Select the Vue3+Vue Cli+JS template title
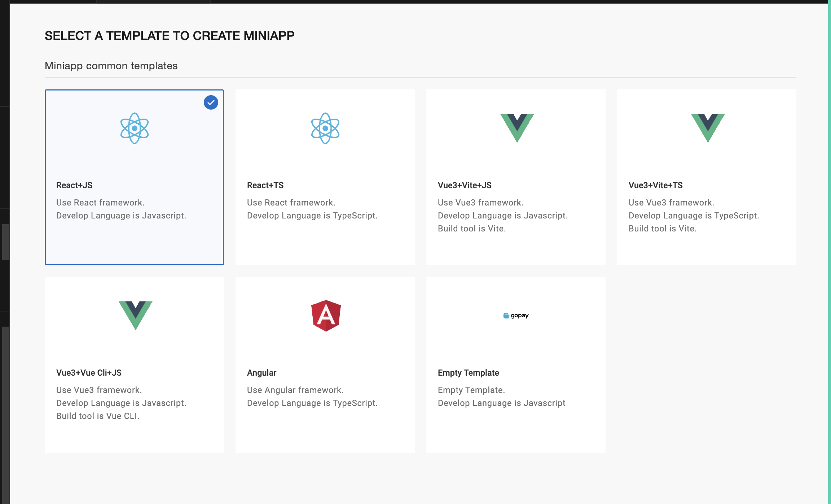This screenshot has width=831, height=504. coord(89,373)
